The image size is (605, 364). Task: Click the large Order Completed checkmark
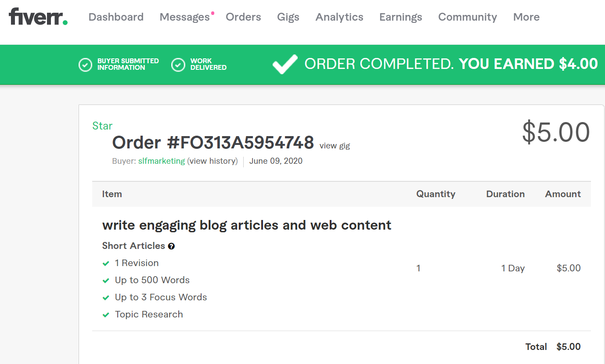(x=285, y=64)
